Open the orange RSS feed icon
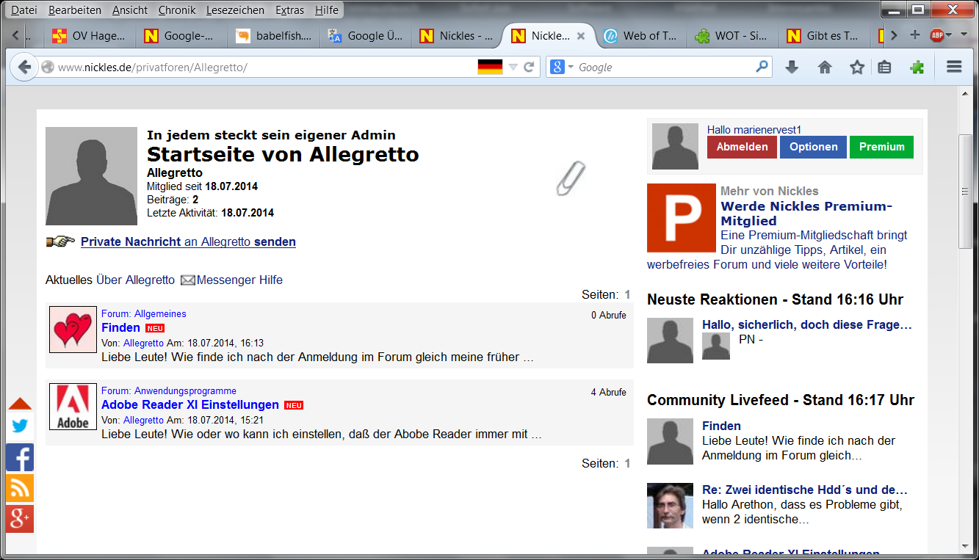The height and width of the screenshot is (560, 979). click(20, 488)
